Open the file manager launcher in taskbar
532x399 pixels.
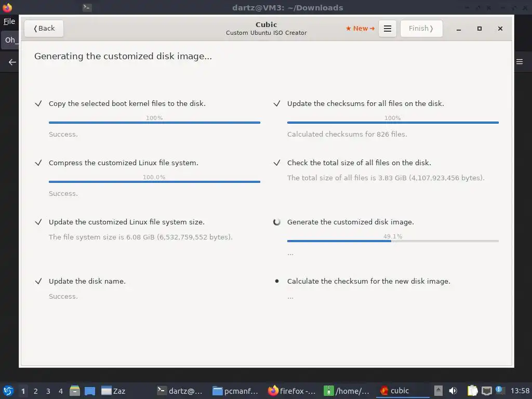point(75,391)
